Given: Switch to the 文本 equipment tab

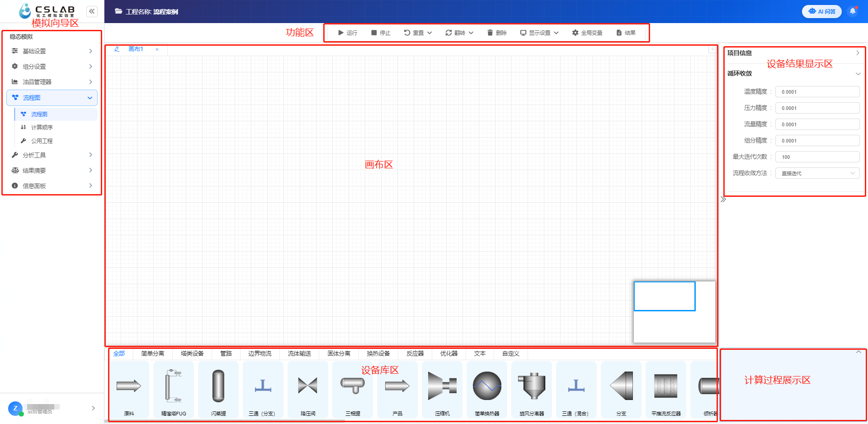Looking at the screenshot, I should pos(480,353).
